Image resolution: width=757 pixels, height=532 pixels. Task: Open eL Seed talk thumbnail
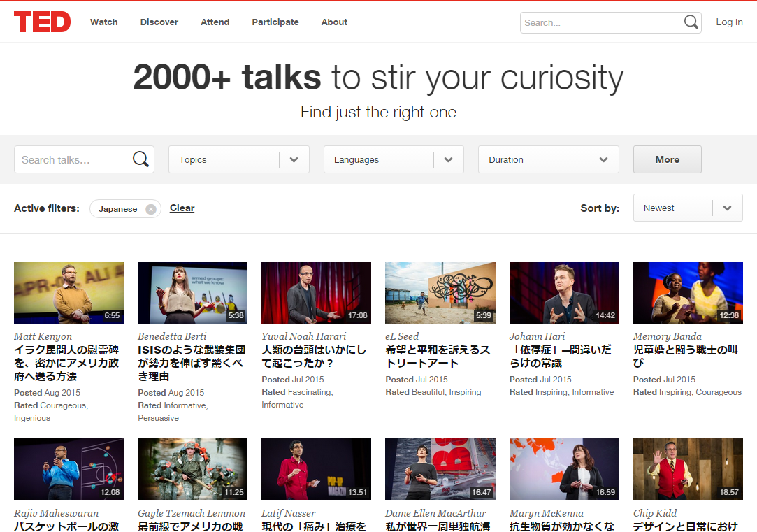coord(440,292)
